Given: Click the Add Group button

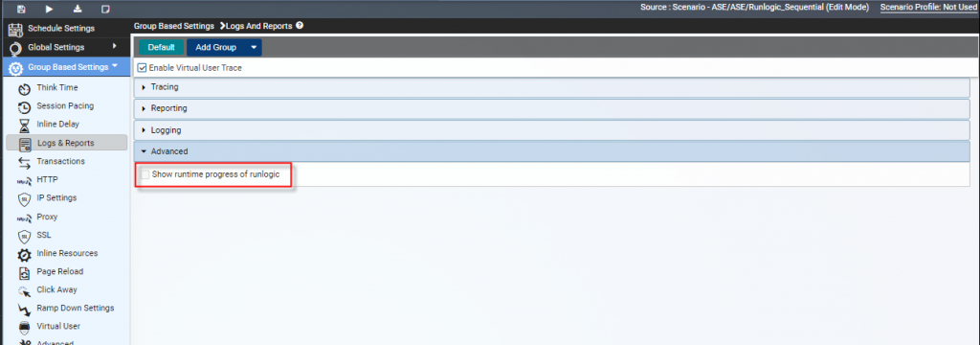Looking at the screenshot, I should pyautogui.click(x=216, y=48).
